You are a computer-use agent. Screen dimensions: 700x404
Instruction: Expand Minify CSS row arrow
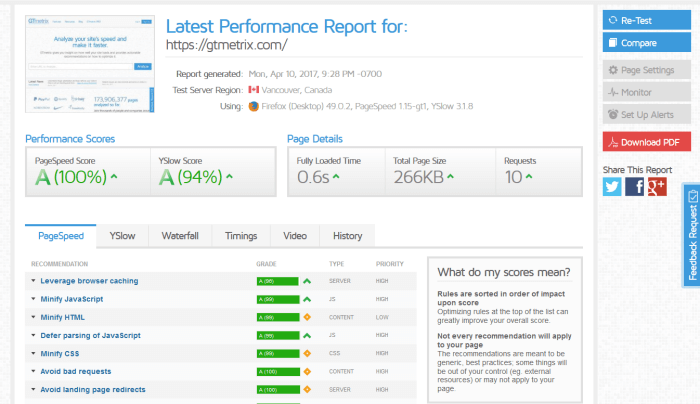[33, 353]
